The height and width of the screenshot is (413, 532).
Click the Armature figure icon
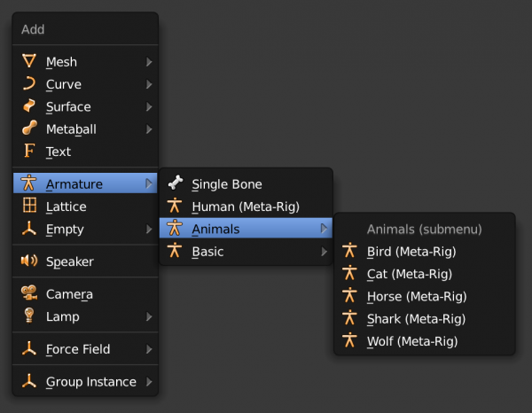point(28,183)
